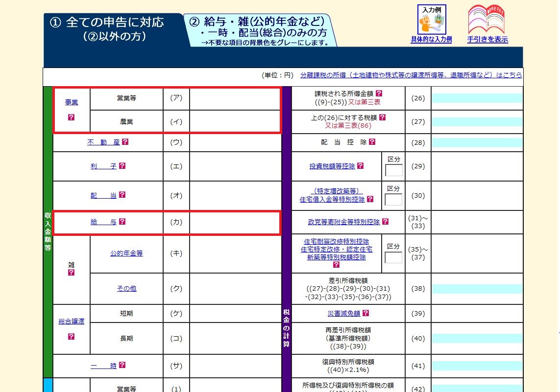Click help icon beside 災害減免額
This screenshot has height=392, width=560.
click(x=365, y=313)
